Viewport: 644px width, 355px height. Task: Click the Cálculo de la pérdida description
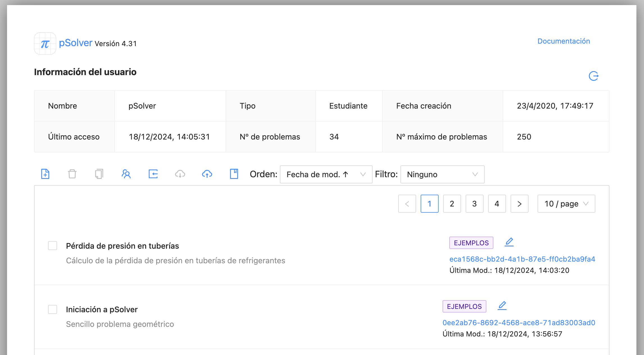coord(176,260)
